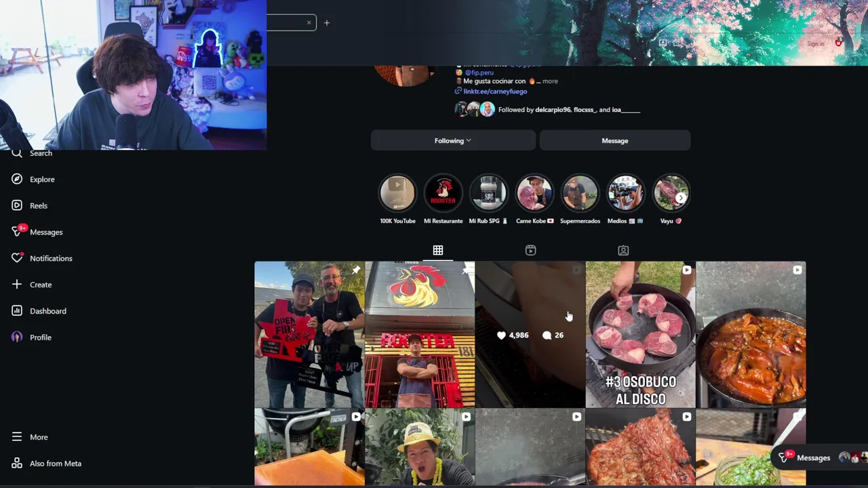868x488 pixels.
Task: Click the Sign in text at top right
Action: point(816,44)
